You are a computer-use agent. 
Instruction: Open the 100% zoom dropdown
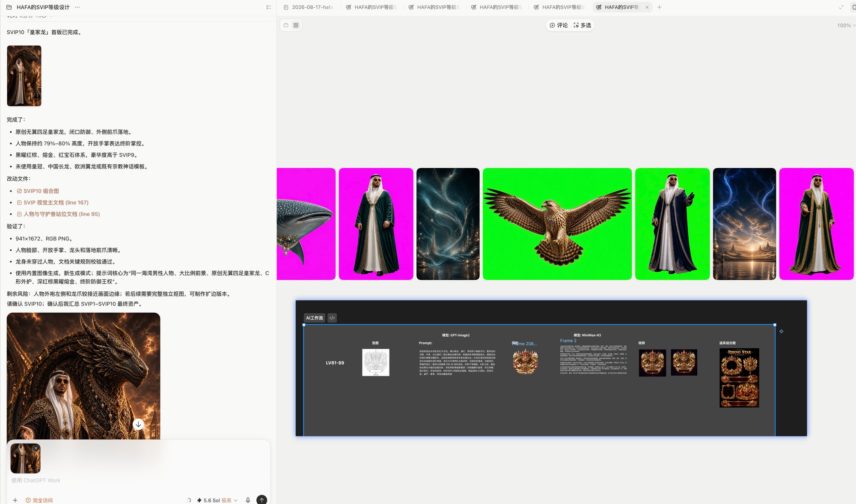[846, 26]
